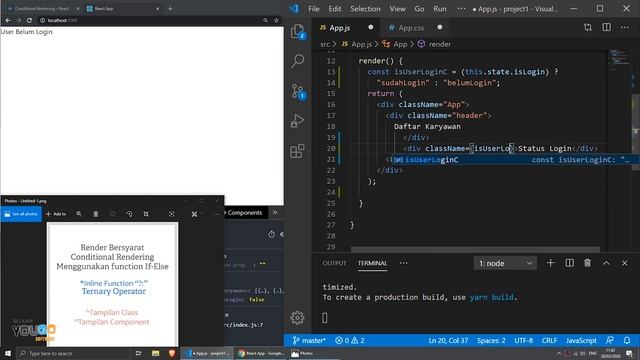Delete the photo in the Photos app
Viewport: 640px width, 360px height.
click(x=96, y=214)
